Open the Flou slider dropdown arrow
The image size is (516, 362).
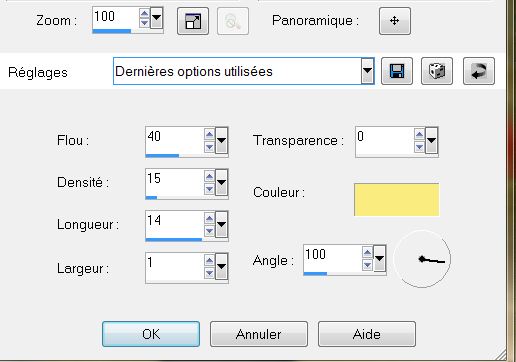[x=221, y=141]
